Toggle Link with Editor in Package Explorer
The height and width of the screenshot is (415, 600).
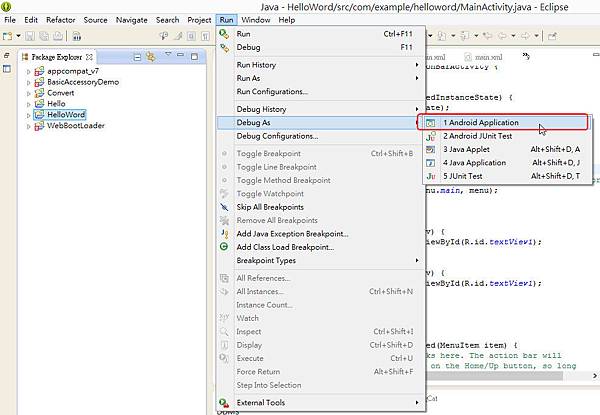click(x=151, y=57)
